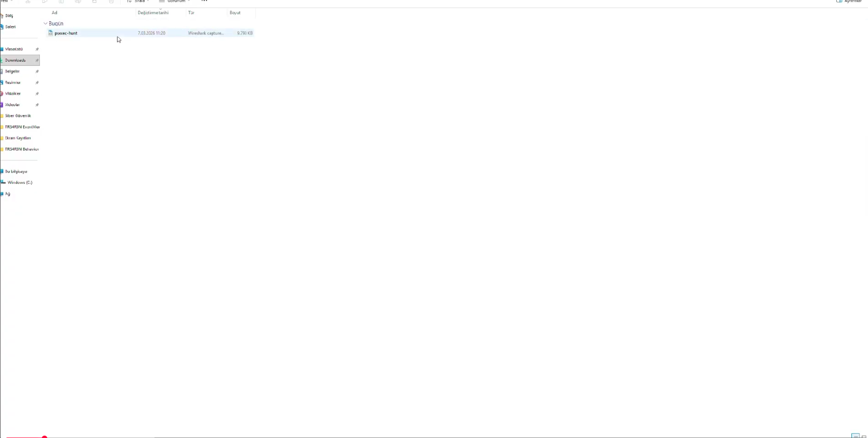Open the three-dots more options menu
The height and width of the screenshot is (438, 868).
[x=204, y=1]
